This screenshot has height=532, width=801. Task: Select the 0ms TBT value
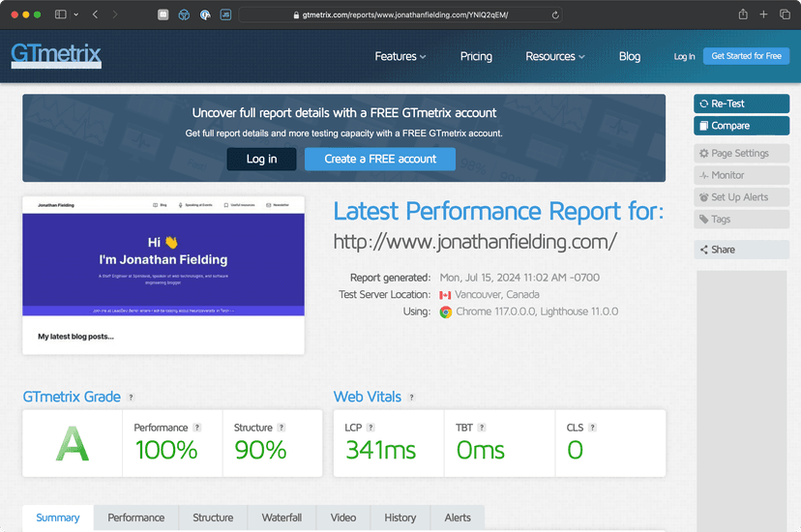480,450
